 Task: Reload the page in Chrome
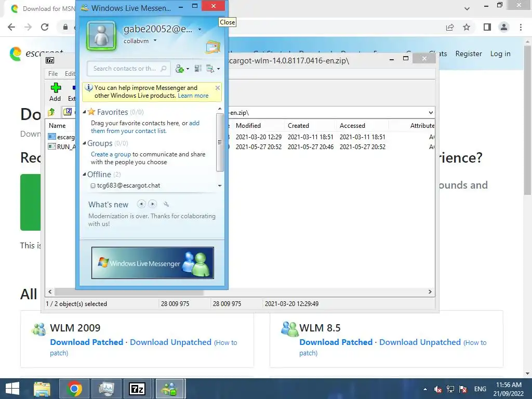45,27
